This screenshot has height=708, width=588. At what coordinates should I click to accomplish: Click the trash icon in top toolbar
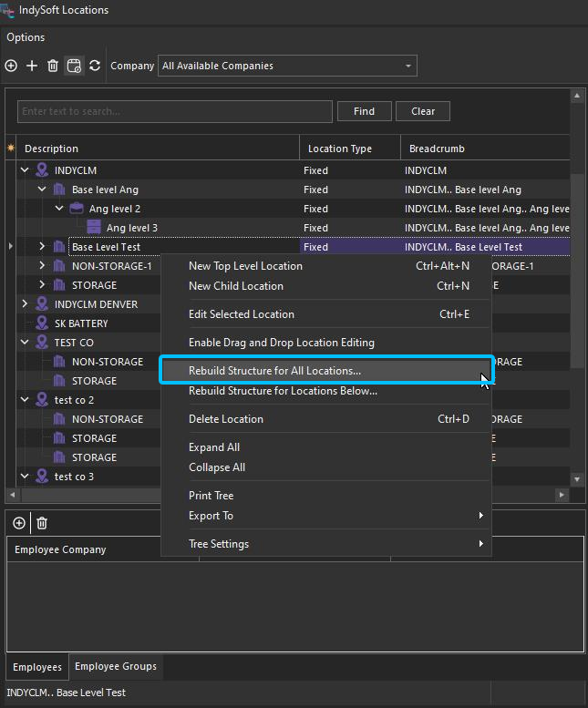pyautogui.click(x=53, y=66)
